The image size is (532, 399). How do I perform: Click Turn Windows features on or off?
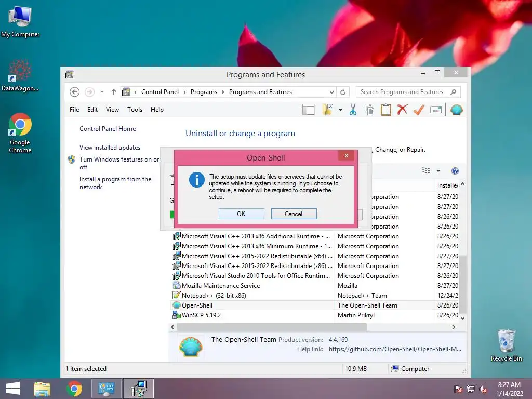(119, 163)
